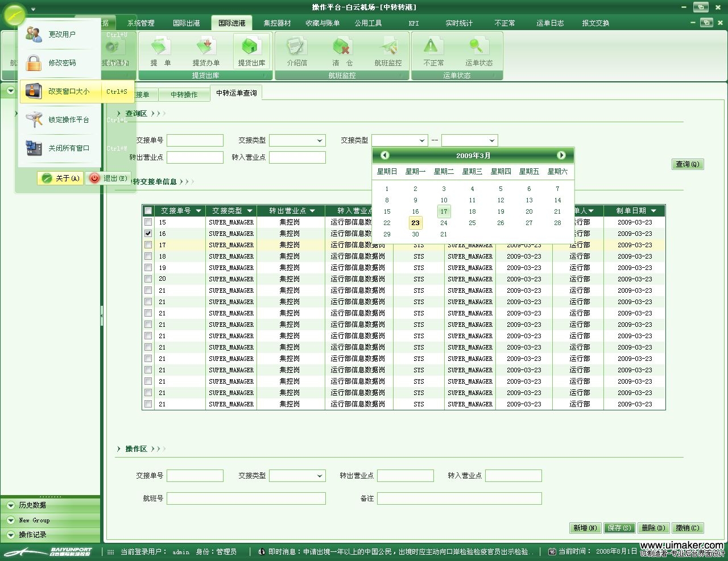Image resolution: width=728 pixels, height=561 pixels.
Task: Uncheck the row 16 checkbox
Action: 148,234
